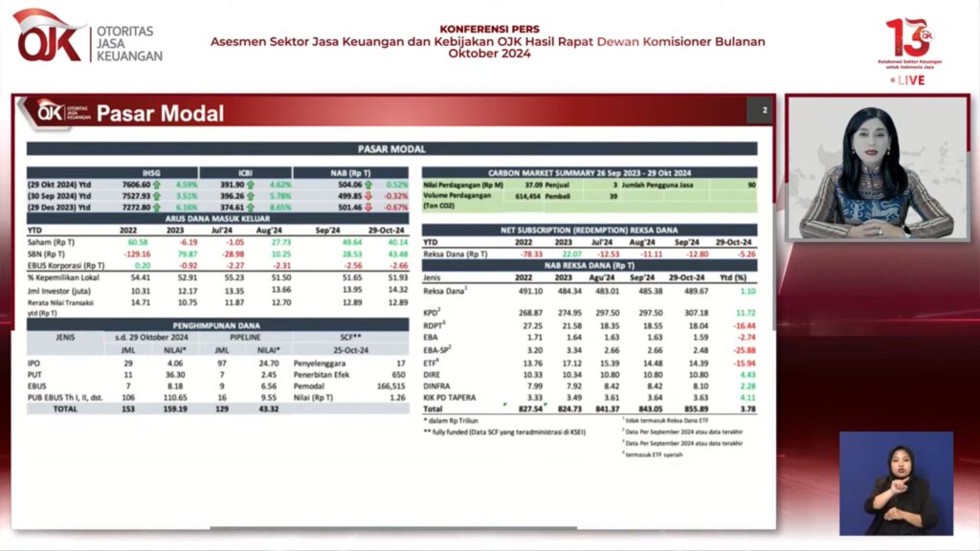Click the slide number 2 badge

point(760,110)
